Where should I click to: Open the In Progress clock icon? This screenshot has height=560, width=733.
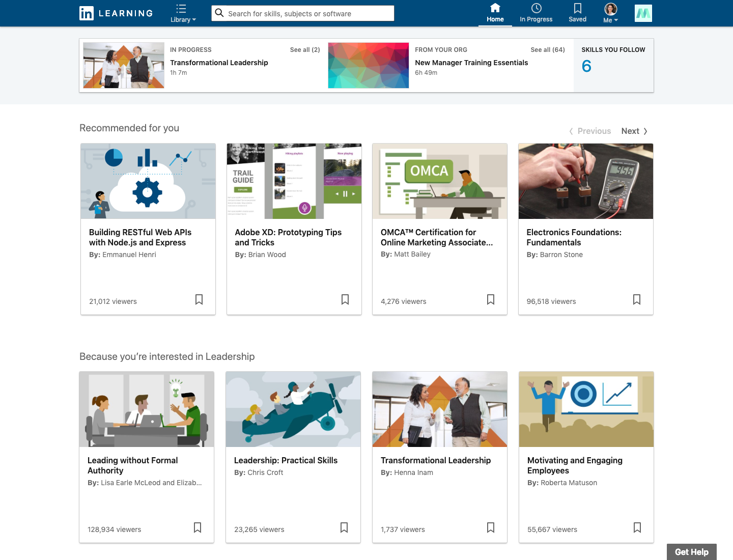[x=536, y=9]
